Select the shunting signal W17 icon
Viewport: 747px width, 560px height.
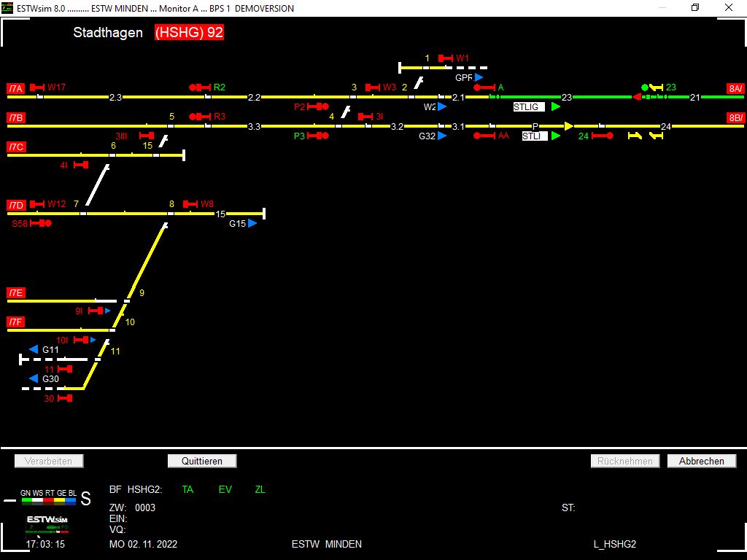37,87
